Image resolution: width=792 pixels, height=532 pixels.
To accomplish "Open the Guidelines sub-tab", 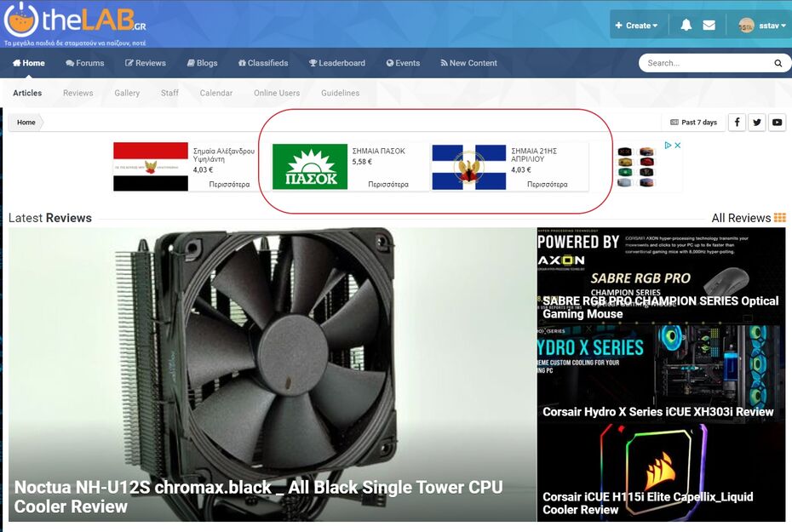I will point(341,93).
